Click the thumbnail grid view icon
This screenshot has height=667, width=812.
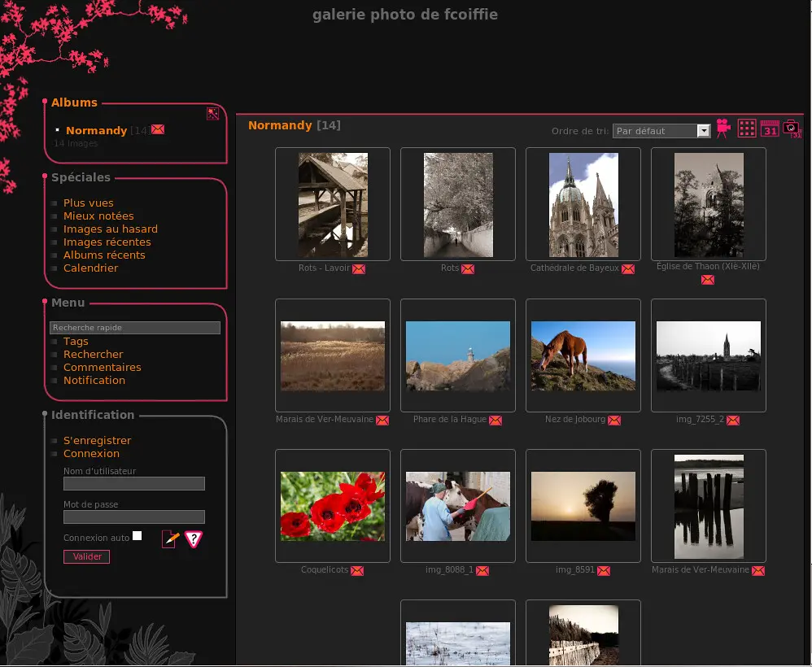coord(747,129)
